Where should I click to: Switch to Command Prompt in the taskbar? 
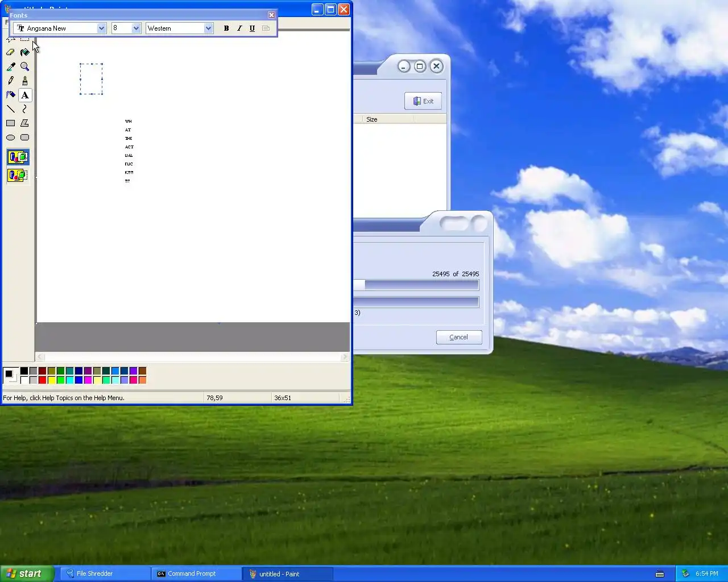(196, 574)
